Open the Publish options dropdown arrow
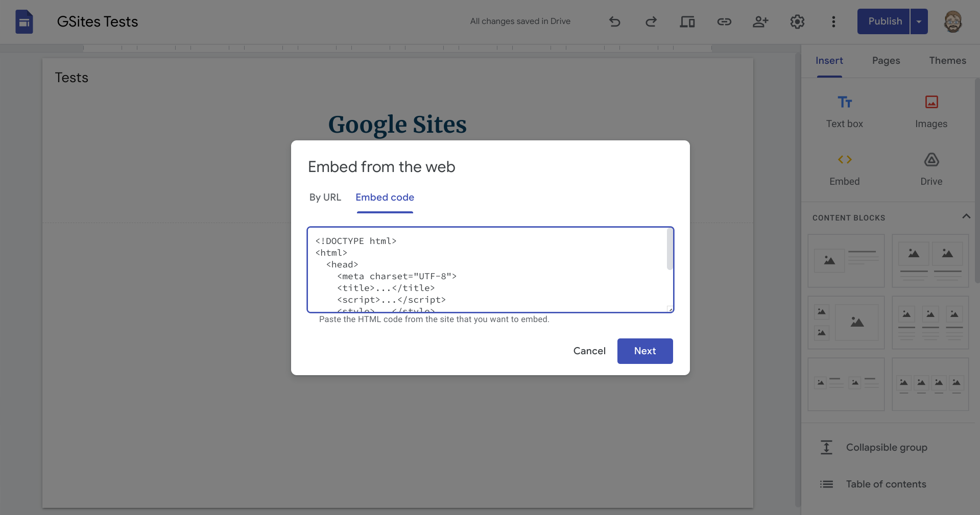The height and width of the screenshot is (515, 980). [919, 21]
